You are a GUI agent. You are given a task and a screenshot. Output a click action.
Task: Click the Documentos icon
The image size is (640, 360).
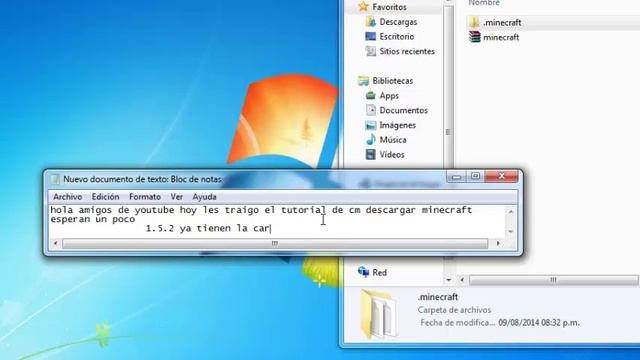[x=371, y=110]
